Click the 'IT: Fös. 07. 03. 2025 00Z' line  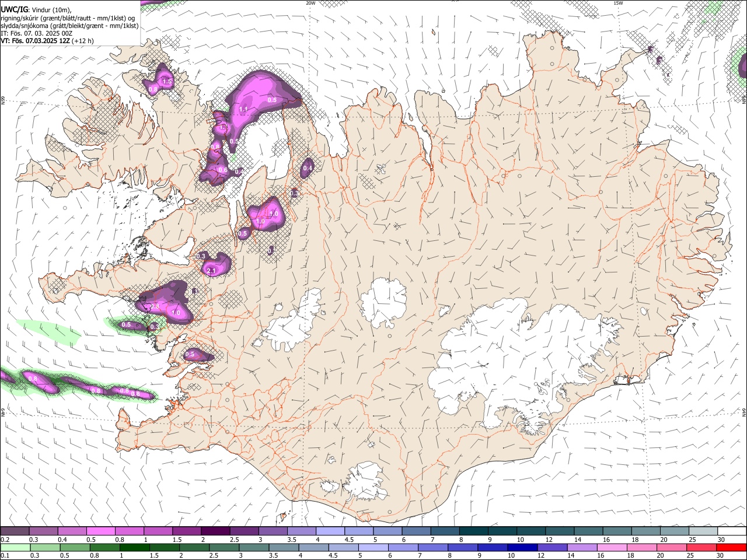(37, 33)
